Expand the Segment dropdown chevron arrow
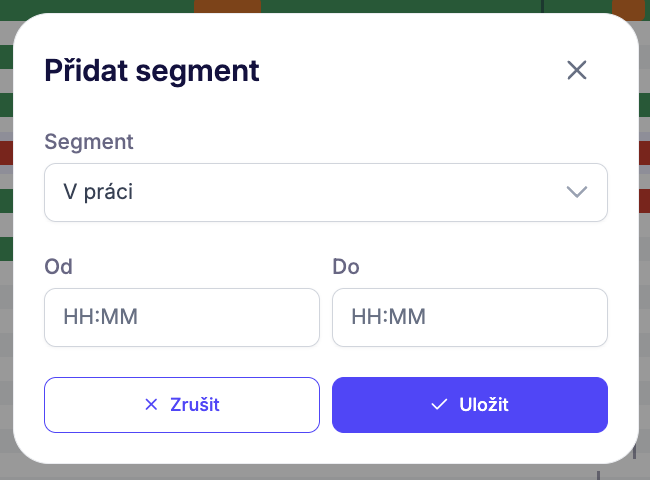The height and width of the screenshot is (480, 650). click(576, 192)
